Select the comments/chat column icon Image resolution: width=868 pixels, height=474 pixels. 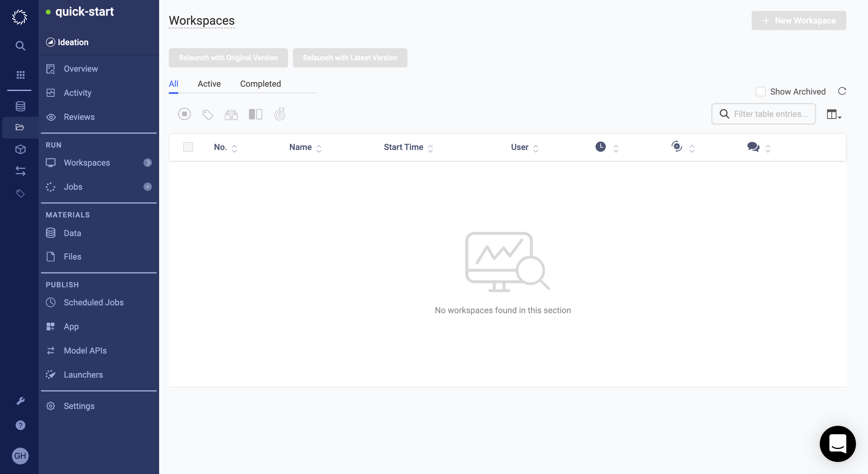pos(753,147)
